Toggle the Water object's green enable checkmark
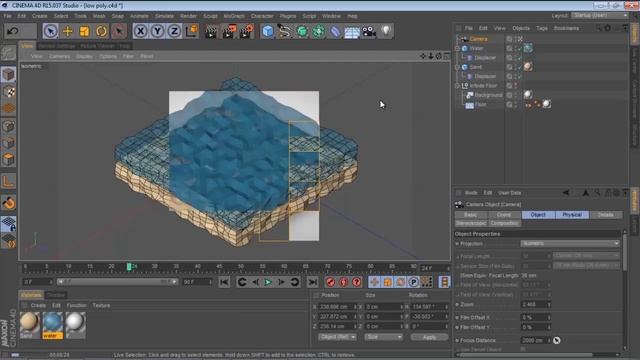This screenshot has height=360, width=640. pos(519,48)
